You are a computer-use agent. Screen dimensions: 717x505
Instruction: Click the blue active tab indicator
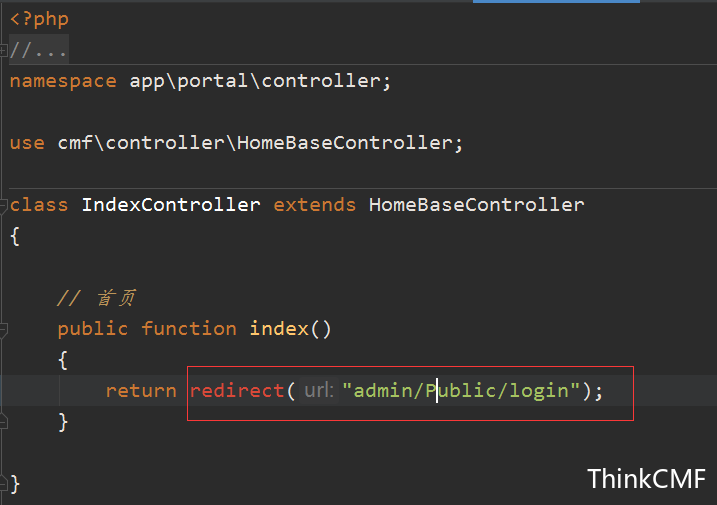556,2
